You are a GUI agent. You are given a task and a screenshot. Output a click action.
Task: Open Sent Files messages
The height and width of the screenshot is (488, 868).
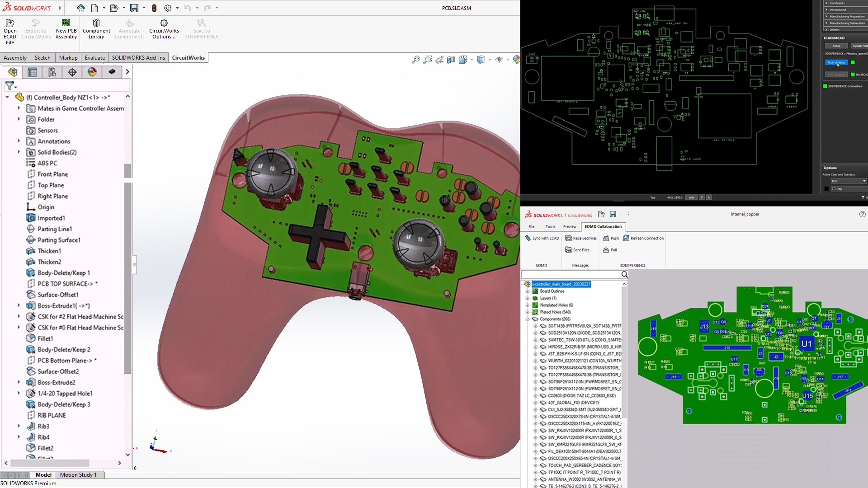[x=577, y=250]
